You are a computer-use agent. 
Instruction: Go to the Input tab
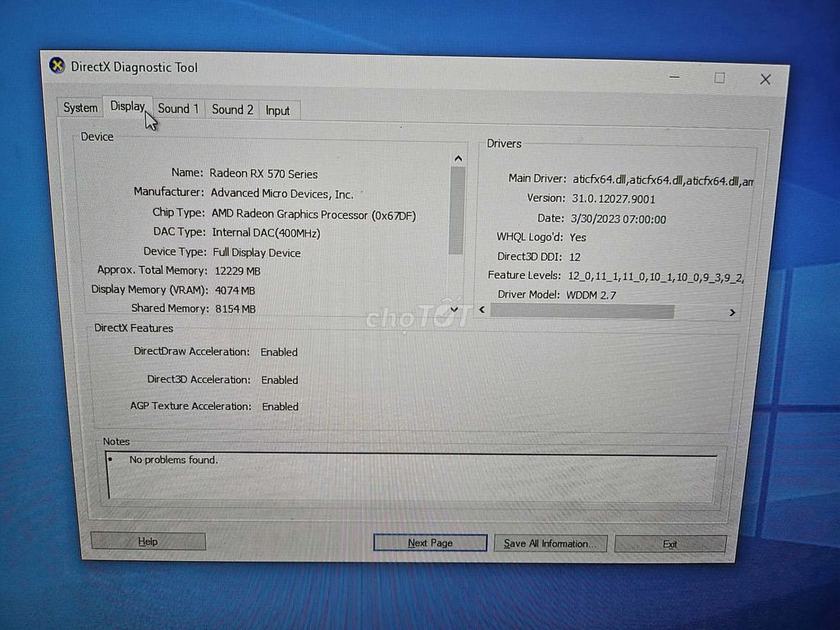(x=277, y=111)
